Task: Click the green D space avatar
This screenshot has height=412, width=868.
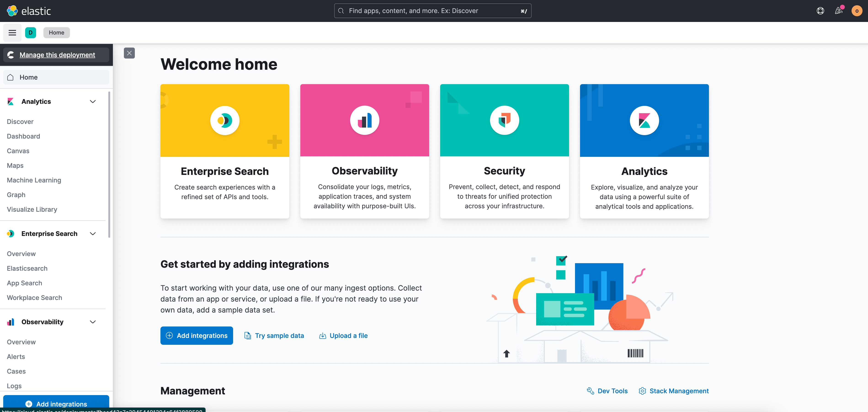Action: click(x=30, y=33)
